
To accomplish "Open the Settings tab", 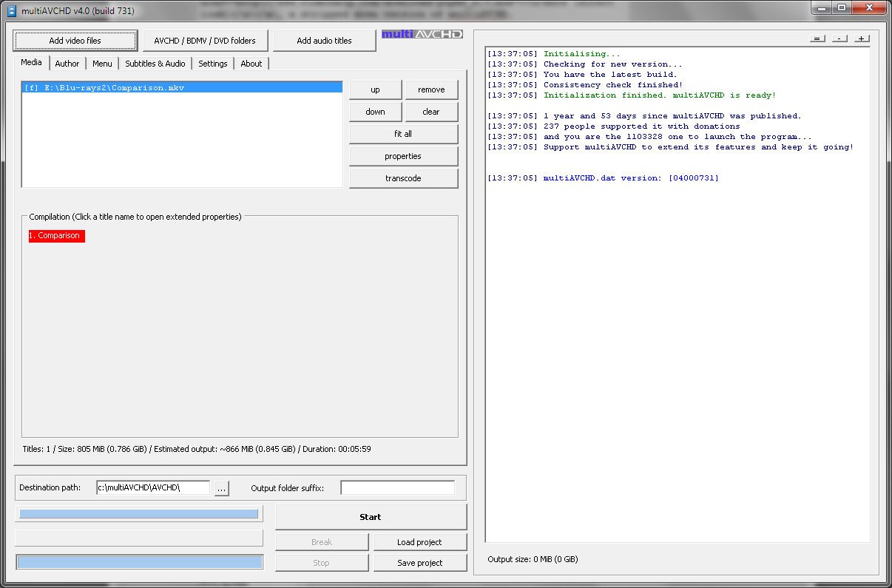I will [213, 64].
